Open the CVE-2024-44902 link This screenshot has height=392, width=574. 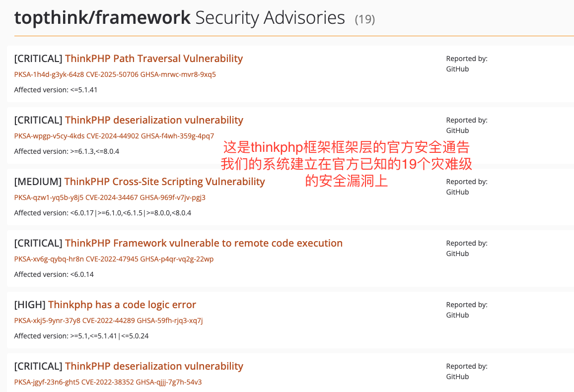[113, 136]
